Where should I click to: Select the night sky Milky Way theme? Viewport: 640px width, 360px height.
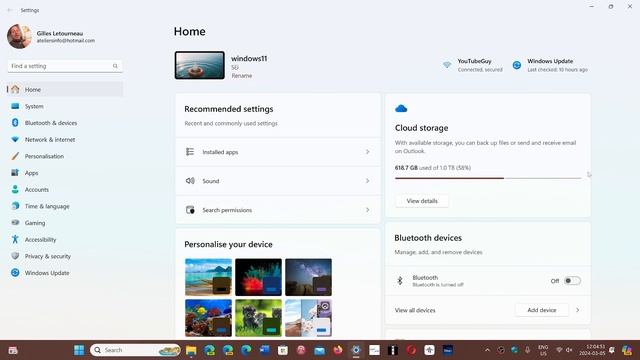pos(308,277)
